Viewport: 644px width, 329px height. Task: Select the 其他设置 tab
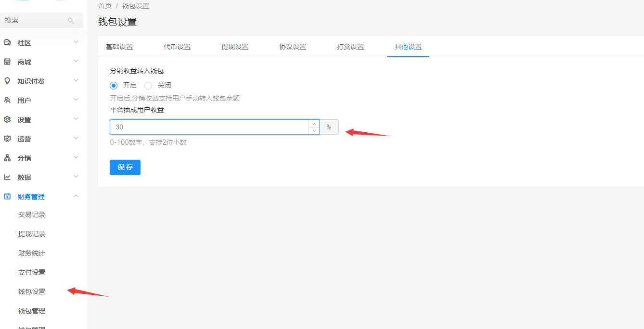click(408, 47)
